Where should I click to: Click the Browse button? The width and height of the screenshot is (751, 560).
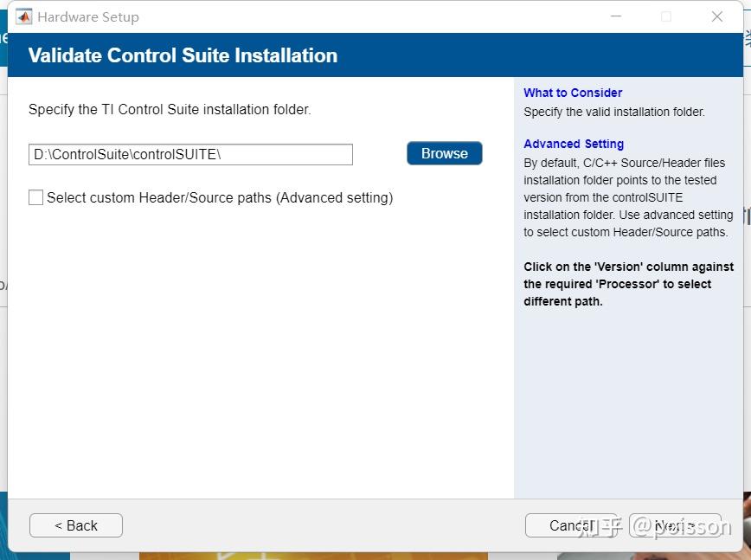(x=445, y=153)
